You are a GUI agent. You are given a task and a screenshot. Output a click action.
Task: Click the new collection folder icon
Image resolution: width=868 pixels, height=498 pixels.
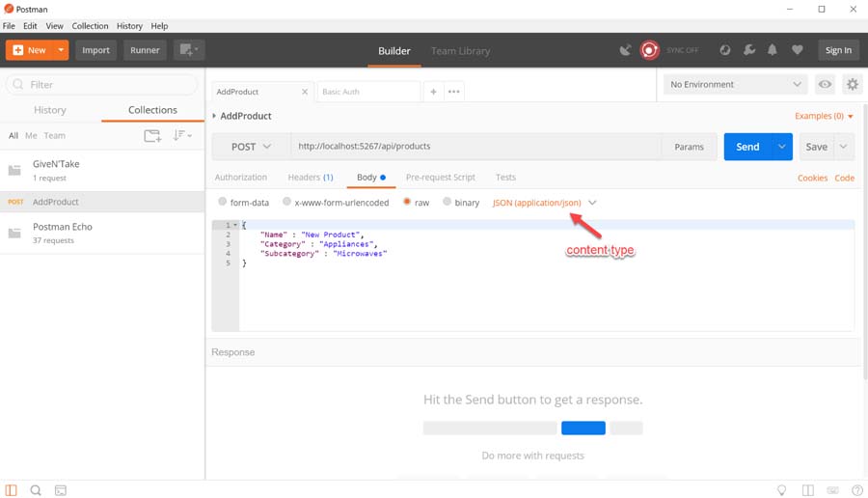152,136
